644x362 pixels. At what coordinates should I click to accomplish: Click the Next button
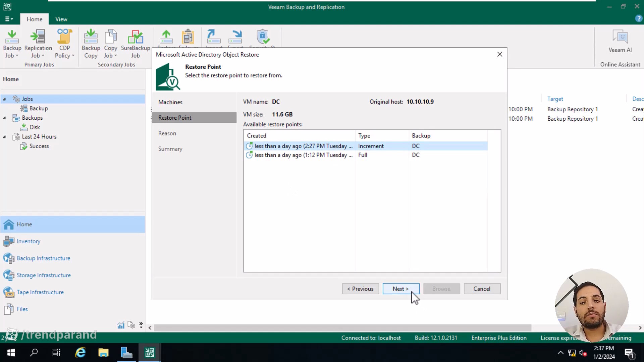click(401, 289)
